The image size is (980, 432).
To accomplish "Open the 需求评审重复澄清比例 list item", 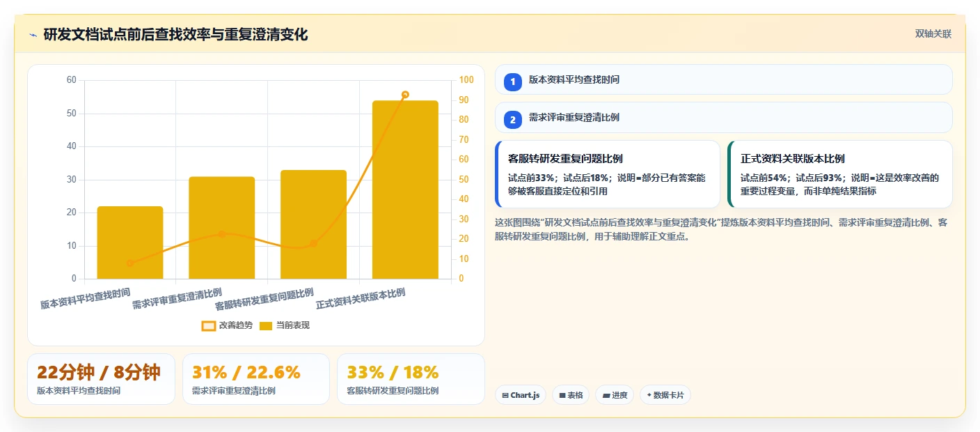I will [x=723, y=117].
